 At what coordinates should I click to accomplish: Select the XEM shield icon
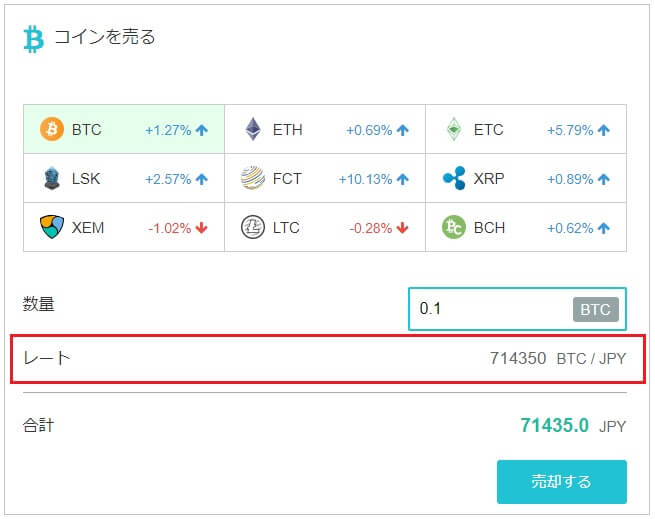[52, 227]
